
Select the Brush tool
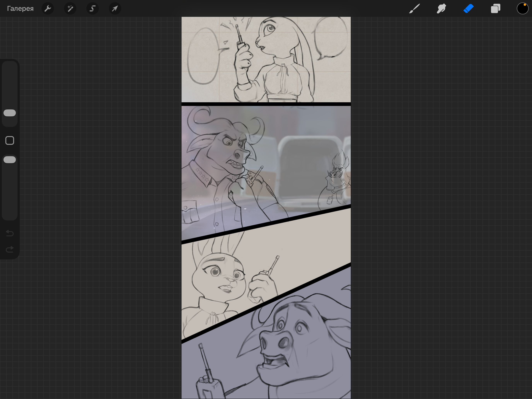click(x=414, y=9)
